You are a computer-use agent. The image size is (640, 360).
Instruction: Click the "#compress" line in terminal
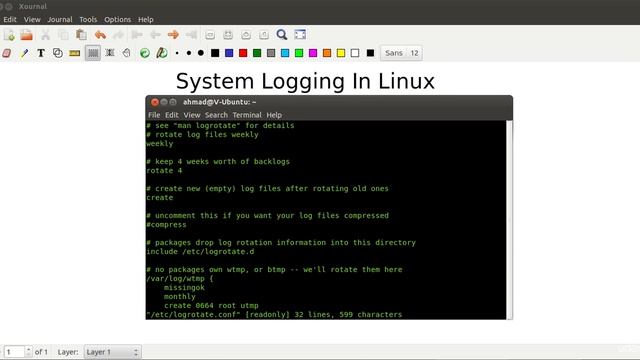coord(167,224)
